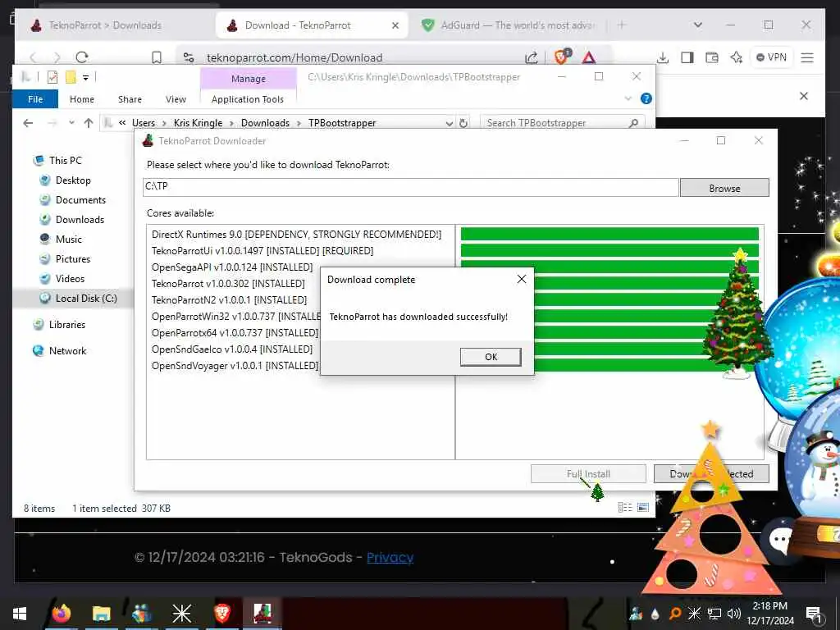Click Users in the Explorer breadcrumb
This screenshot has height=630, width=840.
pyautogui.click(x=144, y=123)
